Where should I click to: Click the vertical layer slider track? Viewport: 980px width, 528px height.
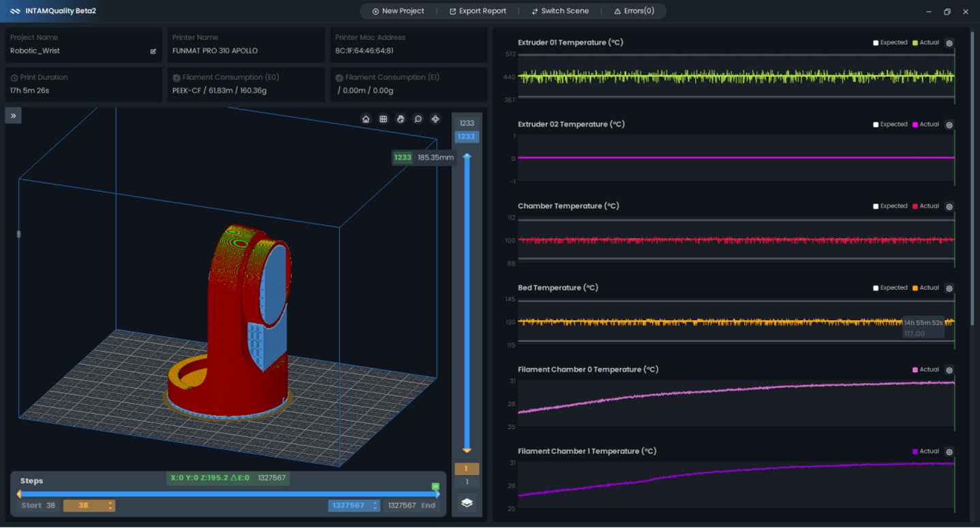coord(467,303)
